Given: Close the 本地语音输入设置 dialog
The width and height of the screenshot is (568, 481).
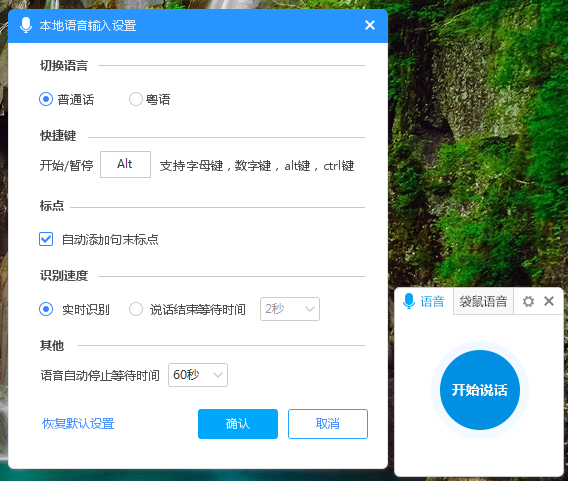Looking at the screenshot, I should (370, 25).
